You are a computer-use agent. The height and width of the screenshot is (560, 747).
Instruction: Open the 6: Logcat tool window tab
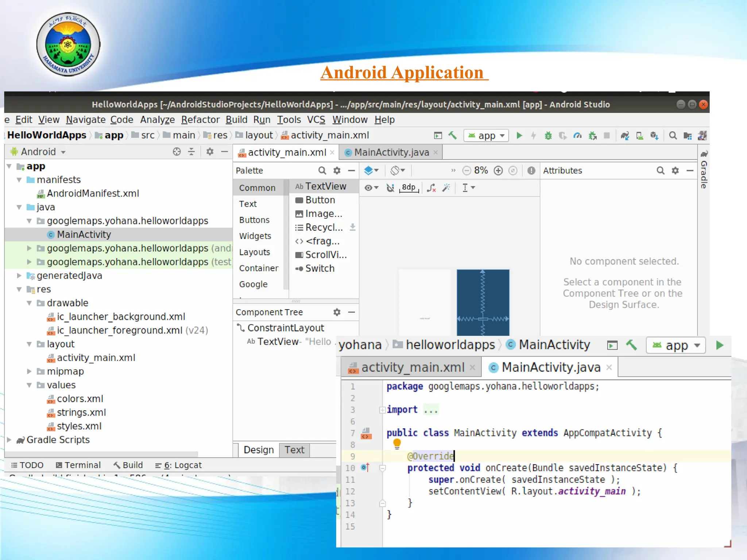coord(178,465)
